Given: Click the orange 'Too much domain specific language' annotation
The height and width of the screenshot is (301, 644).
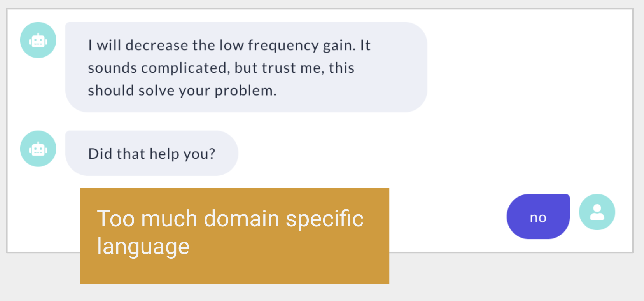Looking at the screenshot, I should pyautogui.click(x=235, y=236).
